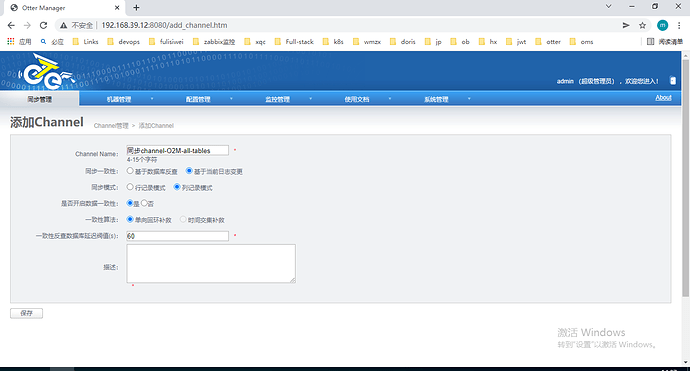Image resolution: width=690 pixels, height=371 pixels.
Task: Open the apps grid icon in bookmarks bar
Action: [11, 42]
